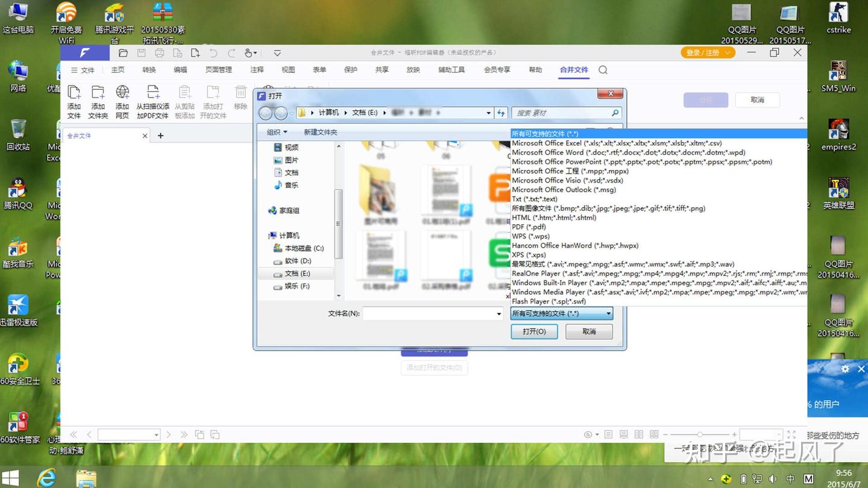
Task: Add a new document tab with plus button
Action: click(x=160, y=136)
